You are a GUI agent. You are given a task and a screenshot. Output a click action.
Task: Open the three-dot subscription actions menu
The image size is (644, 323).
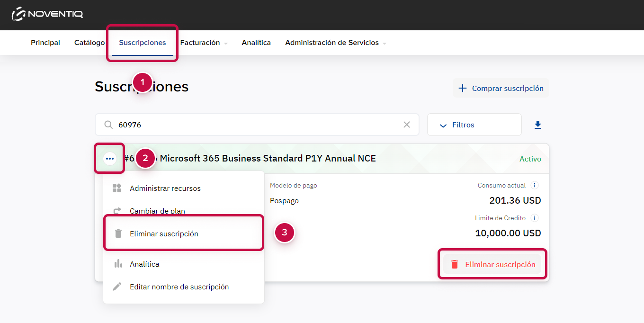pos(110,159)
